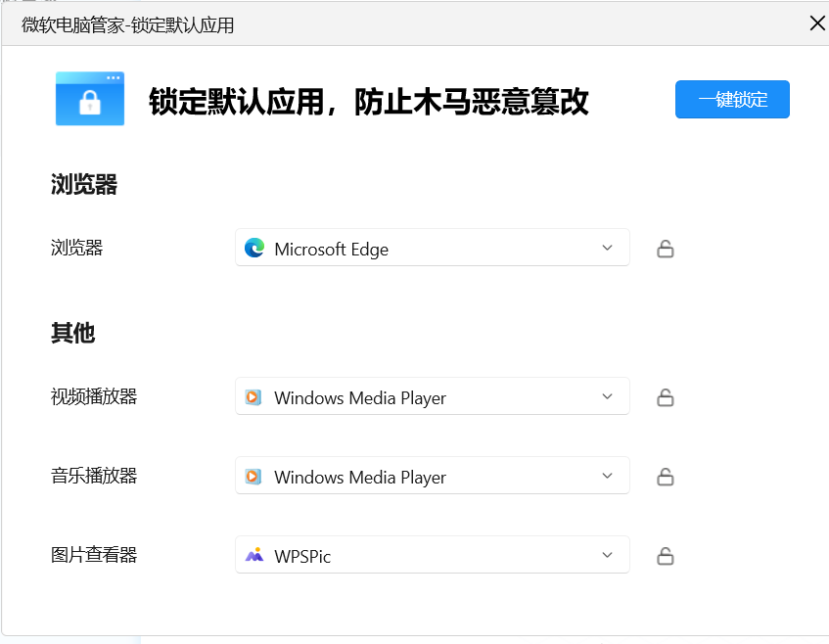Close the 锁定默认应用 window

click(817, 23)
